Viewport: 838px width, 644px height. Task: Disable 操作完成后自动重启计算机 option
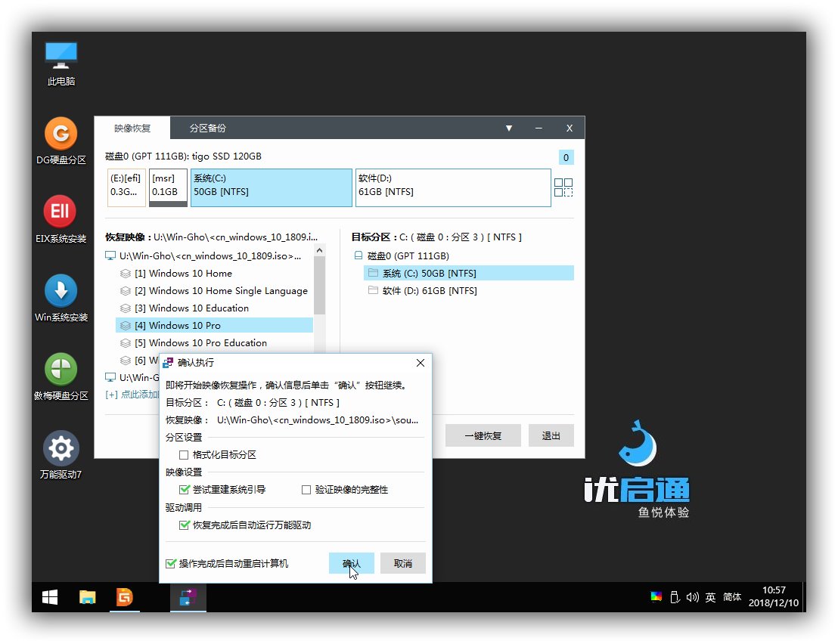pyautogui.click(x=171, y=562)
